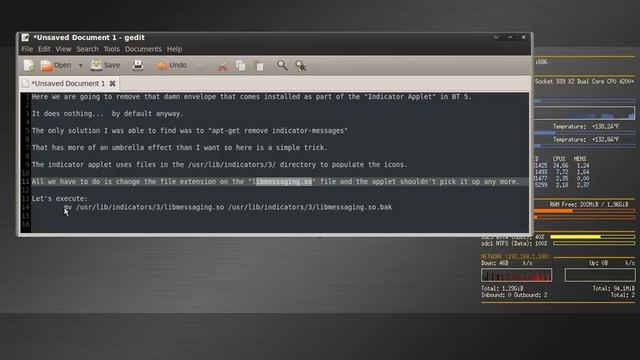Click the sdc1 NTFS (Data) usage bar
640x360 pixels.
point(594,243)
